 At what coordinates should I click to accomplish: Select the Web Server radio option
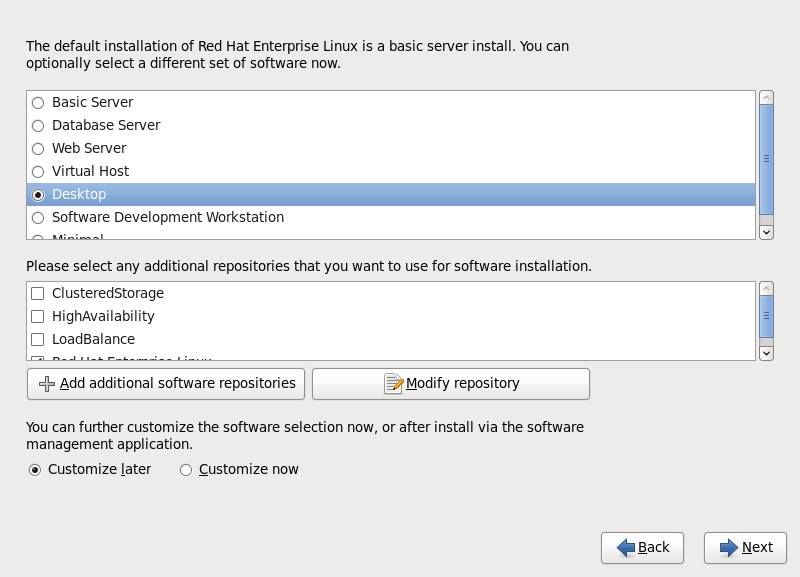[x=38, y=148]
